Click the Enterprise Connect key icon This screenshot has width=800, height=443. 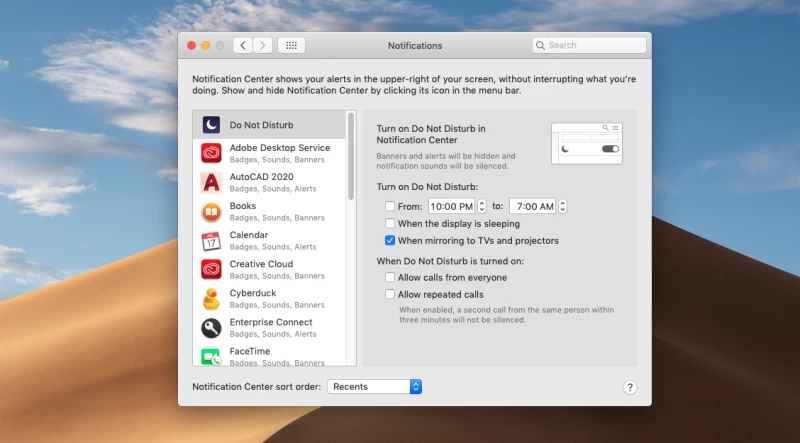(211, 328)
